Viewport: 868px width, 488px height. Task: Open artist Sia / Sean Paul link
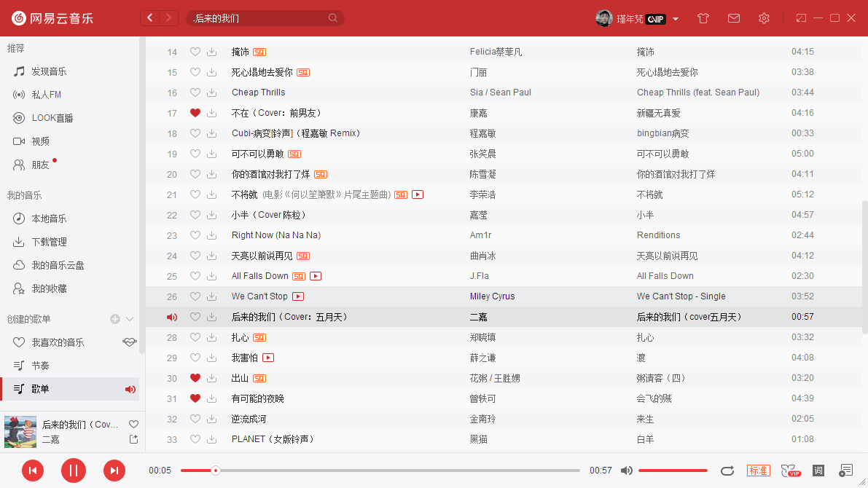pyautogui.click(x=501, y=93)
